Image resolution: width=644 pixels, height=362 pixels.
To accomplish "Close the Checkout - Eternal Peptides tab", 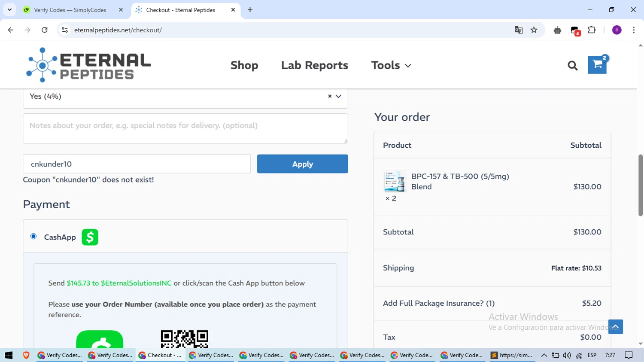I will [x=233, y=10].
